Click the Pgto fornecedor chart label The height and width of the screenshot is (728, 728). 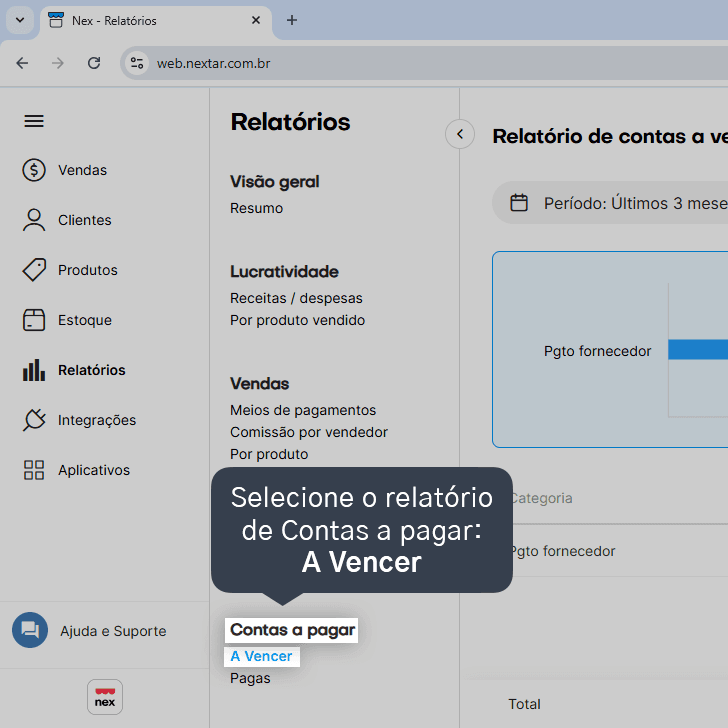click(598, 351)
